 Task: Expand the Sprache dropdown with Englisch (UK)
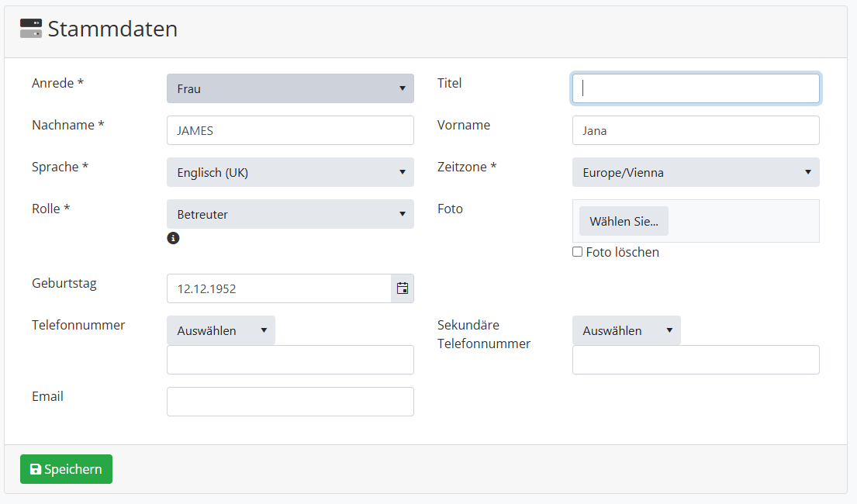[290, 172]
